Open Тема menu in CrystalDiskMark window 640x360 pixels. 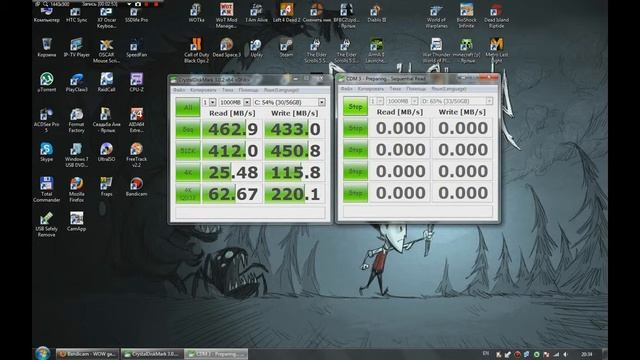(228, 90)
